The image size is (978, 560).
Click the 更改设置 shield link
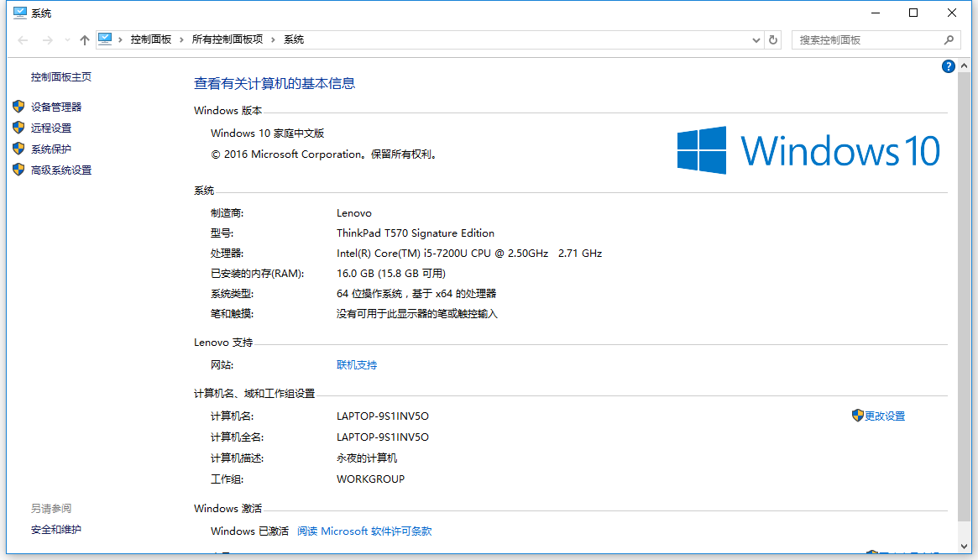[885, 416]
